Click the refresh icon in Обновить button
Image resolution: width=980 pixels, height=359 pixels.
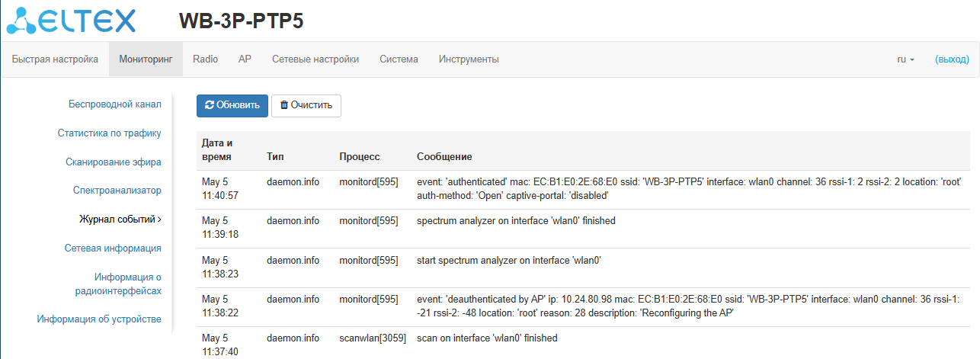(x=210, y=105)
